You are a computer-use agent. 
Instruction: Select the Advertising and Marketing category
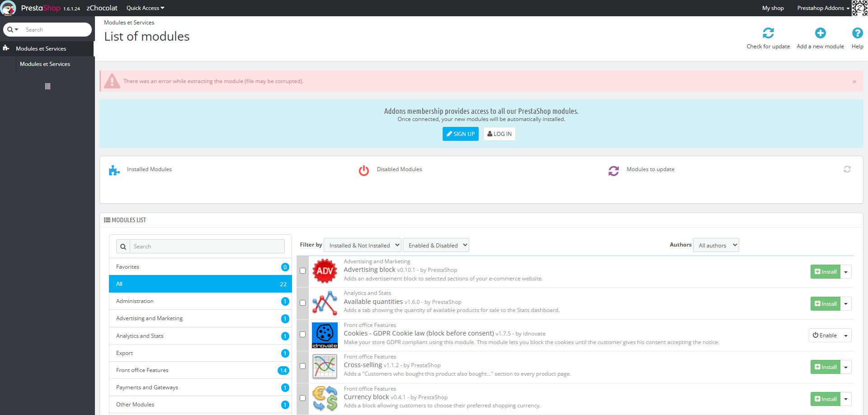coord(200,318)
